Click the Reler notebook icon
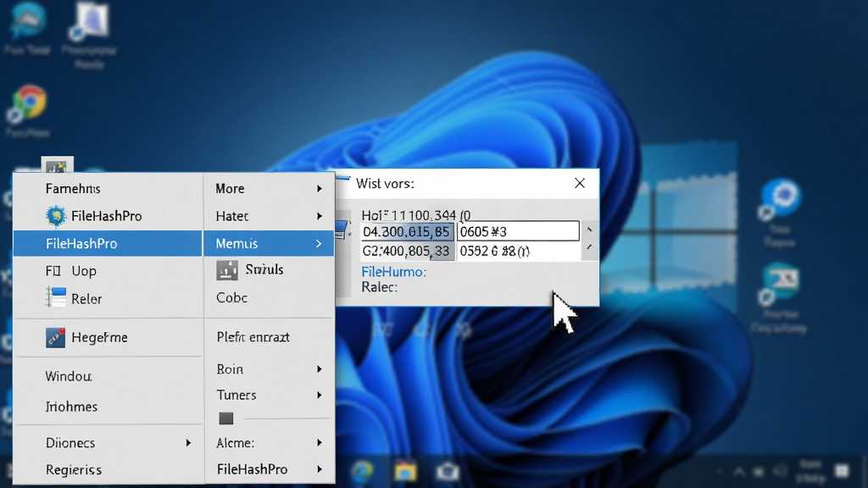The image size is (868, 488). (55, 297)
